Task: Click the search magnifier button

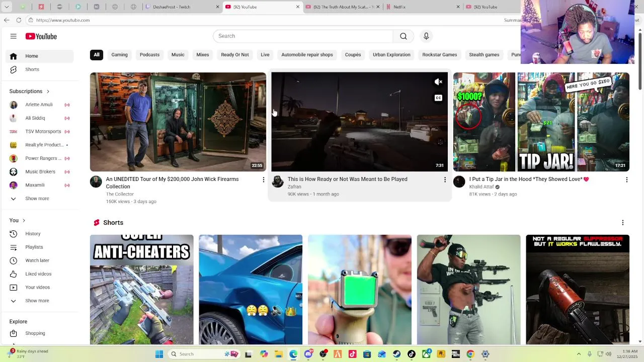Action: tap(404, 36)
